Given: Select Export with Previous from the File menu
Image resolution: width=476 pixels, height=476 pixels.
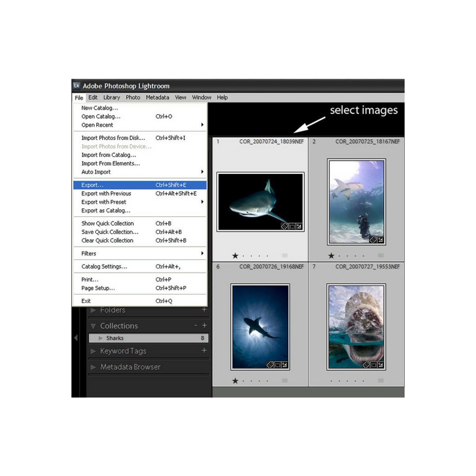Looking at the screenshot, I should [x=106, y=193].
